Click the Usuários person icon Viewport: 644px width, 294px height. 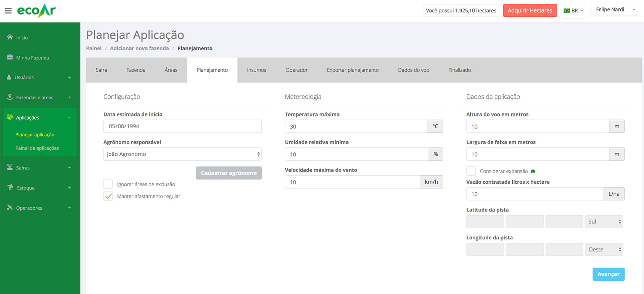coord(9,77)
